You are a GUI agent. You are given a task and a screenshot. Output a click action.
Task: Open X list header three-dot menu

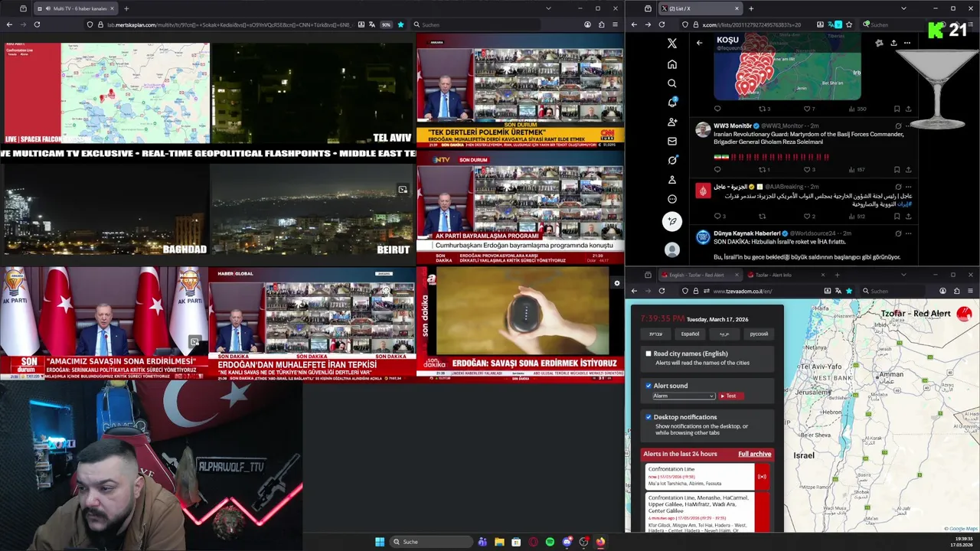point(907,43)
